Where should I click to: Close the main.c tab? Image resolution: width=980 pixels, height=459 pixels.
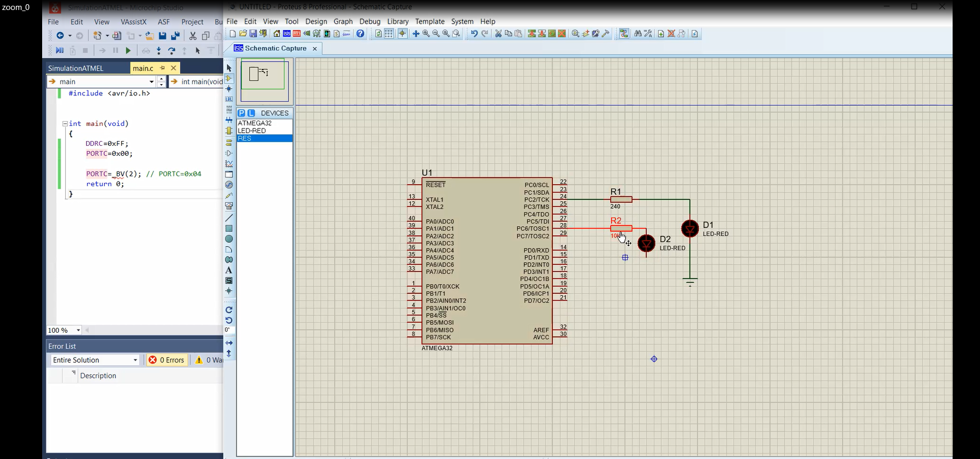click(x=173, y=68)
